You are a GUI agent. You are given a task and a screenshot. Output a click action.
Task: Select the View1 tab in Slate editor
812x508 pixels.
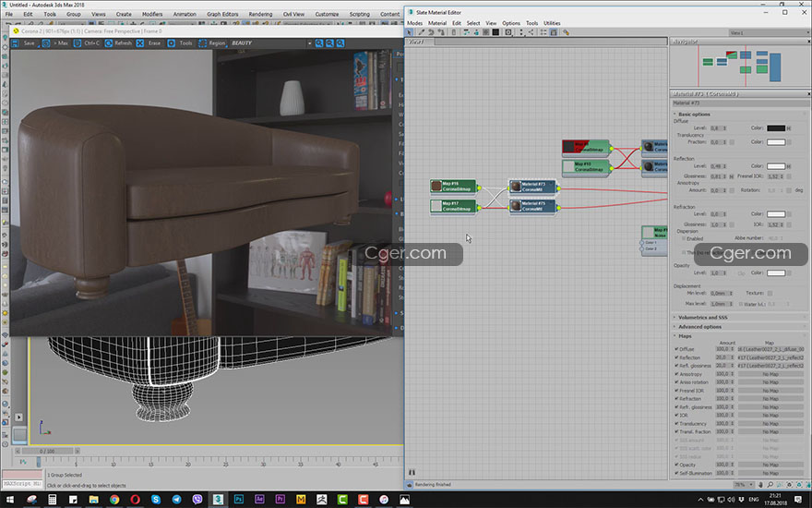[x=420, y=42]
